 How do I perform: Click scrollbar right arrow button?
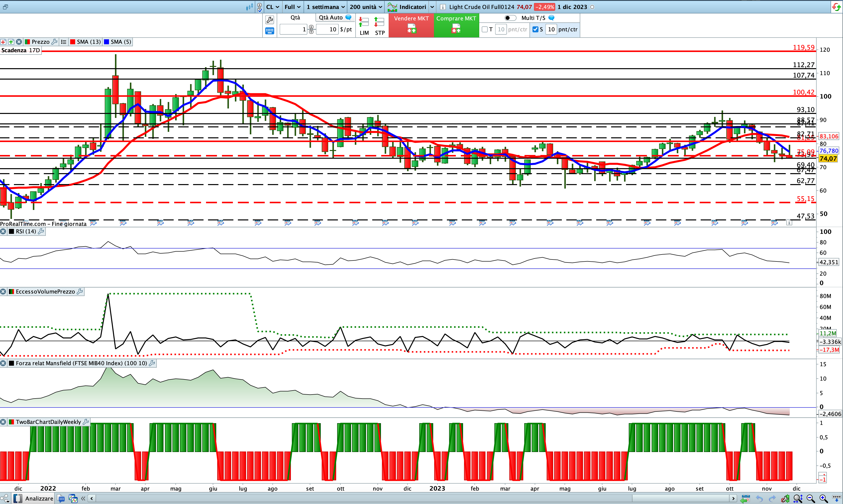(733, 499)
